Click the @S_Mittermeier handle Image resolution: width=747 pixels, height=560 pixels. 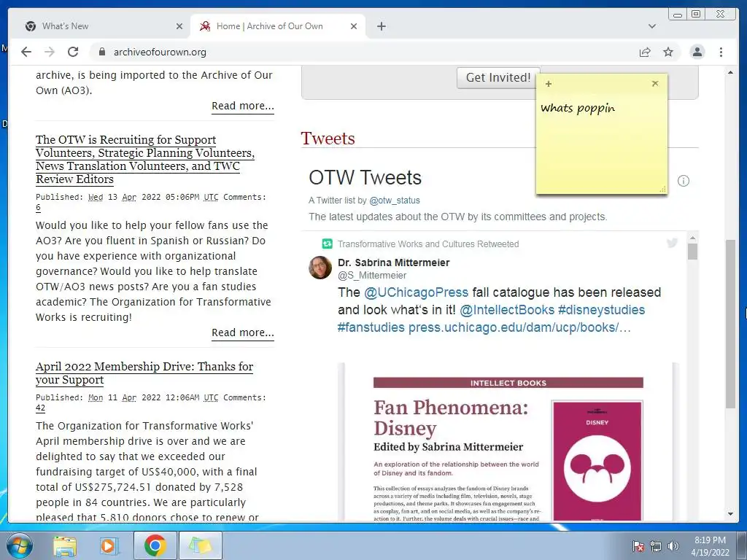click(372, 275)
